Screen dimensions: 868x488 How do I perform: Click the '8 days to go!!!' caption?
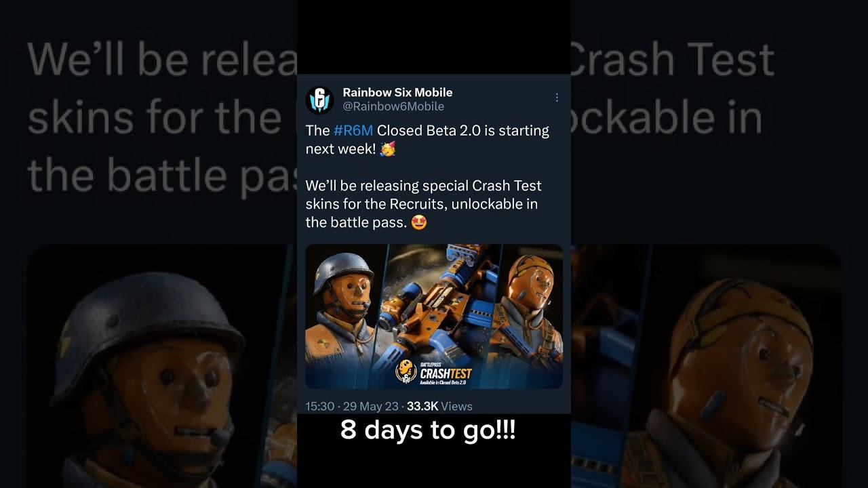pyautogui.click(x=428, y=430)
